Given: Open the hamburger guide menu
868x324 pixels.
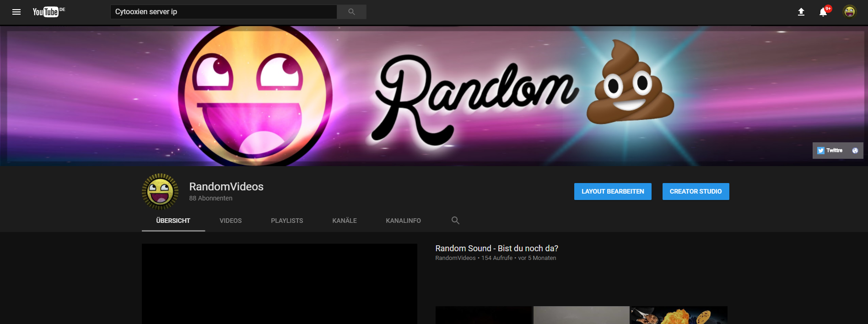Looking at the screenshot, I should click(16, 12).
